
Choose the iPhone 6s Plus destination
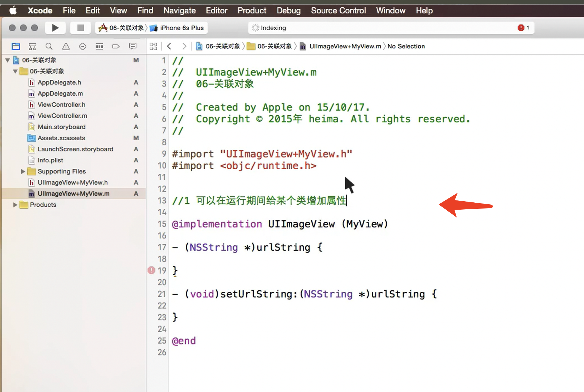(181, 28)
